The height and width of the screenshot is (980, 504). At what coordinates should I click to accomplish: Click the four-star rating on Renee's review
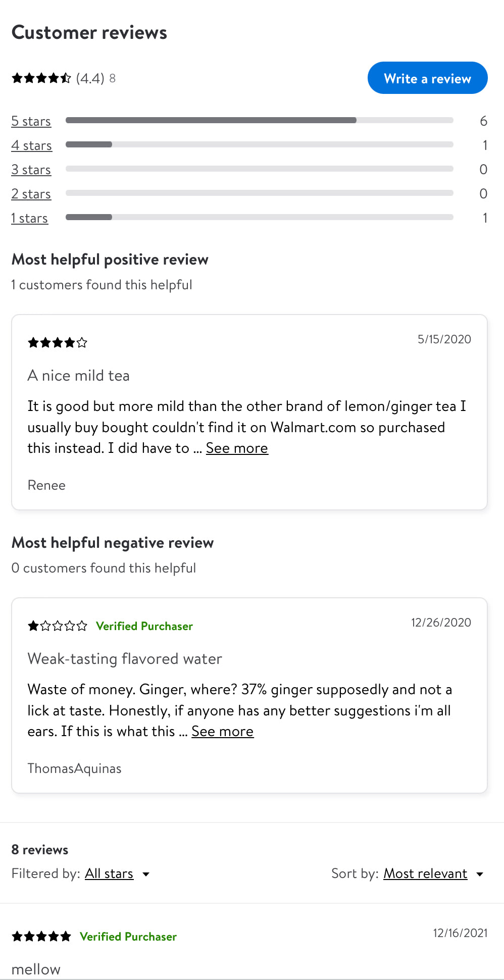pos(58,343)
